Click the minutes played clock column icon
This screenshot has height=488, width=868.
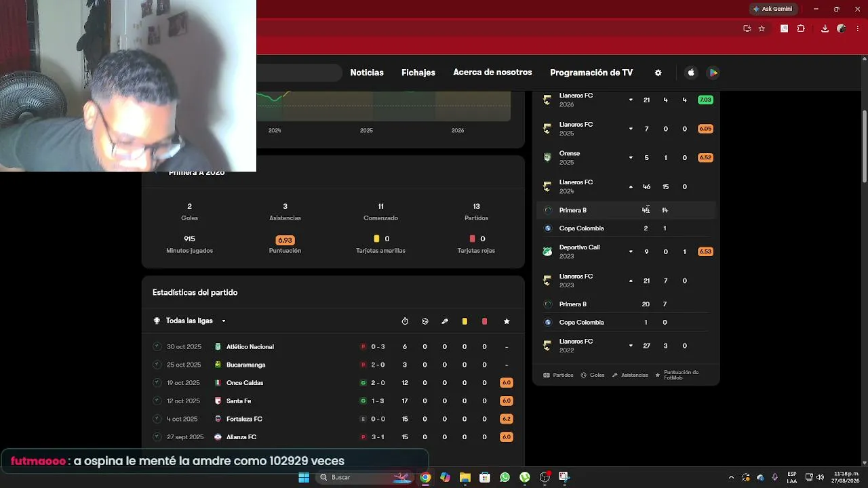tap(405, 321)
